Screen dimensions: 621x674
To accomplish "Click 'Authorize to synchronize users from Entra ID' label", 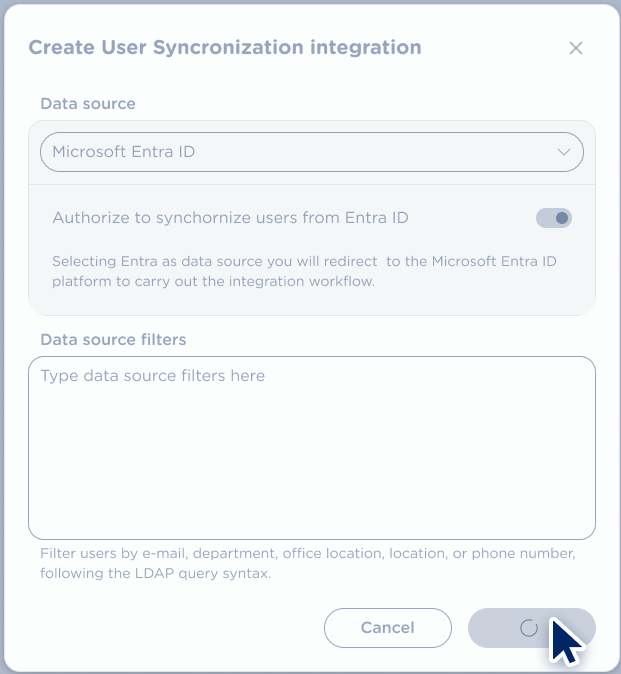I will [x=230, y=218].
